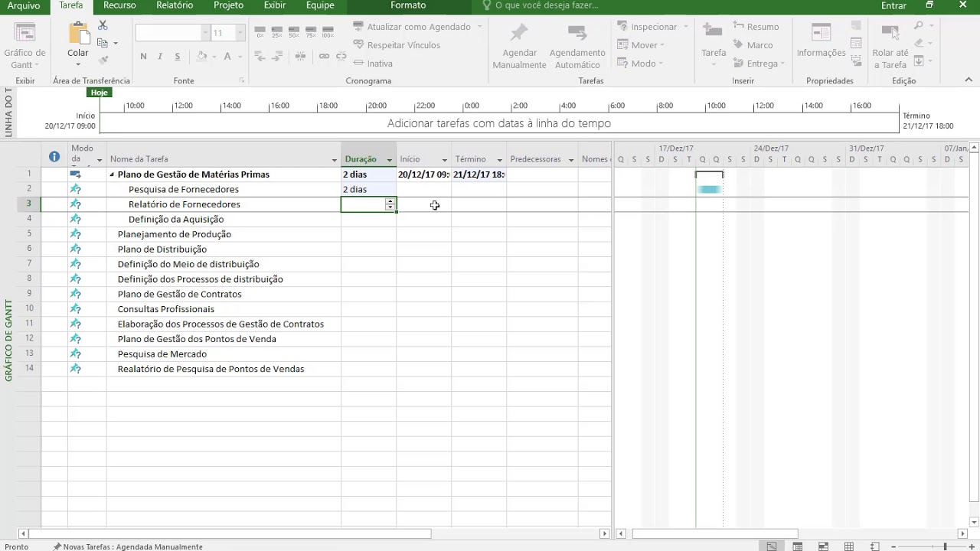
Task: Open the Gráfico de Gantt view button
Action: 24,46
